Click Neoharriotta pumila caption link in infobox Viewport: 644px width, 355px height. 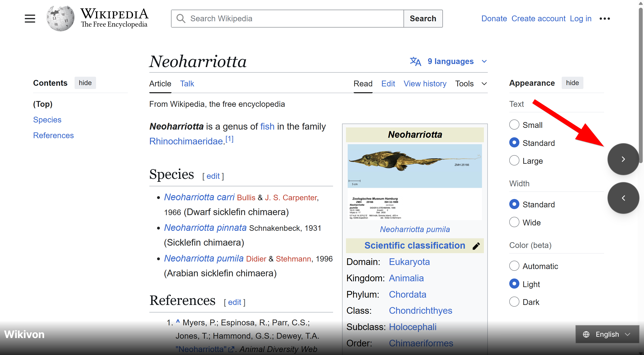(x=415, y=229)
